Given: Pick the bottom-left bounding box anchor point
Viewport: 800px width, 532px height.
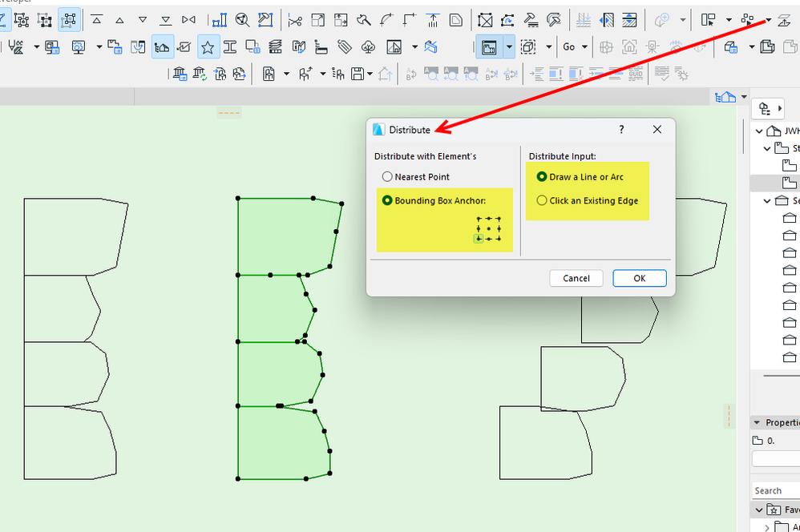Looking at the screenshot, I should coord(479,239).
